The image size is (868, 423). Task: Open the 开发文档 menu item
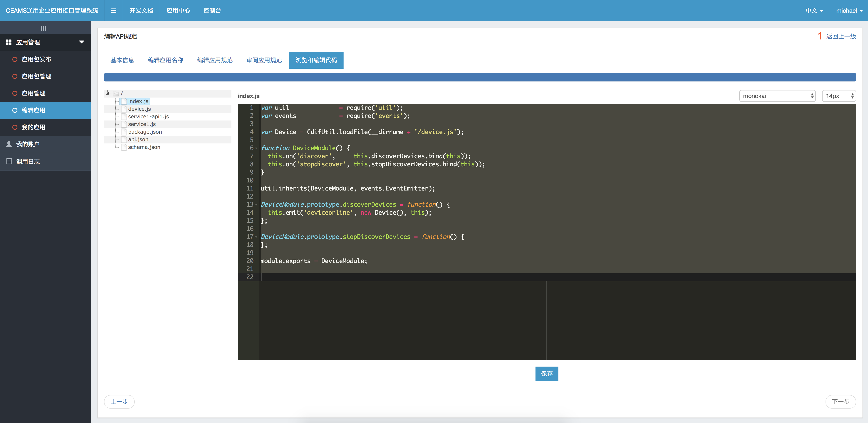tap(141, 10)
